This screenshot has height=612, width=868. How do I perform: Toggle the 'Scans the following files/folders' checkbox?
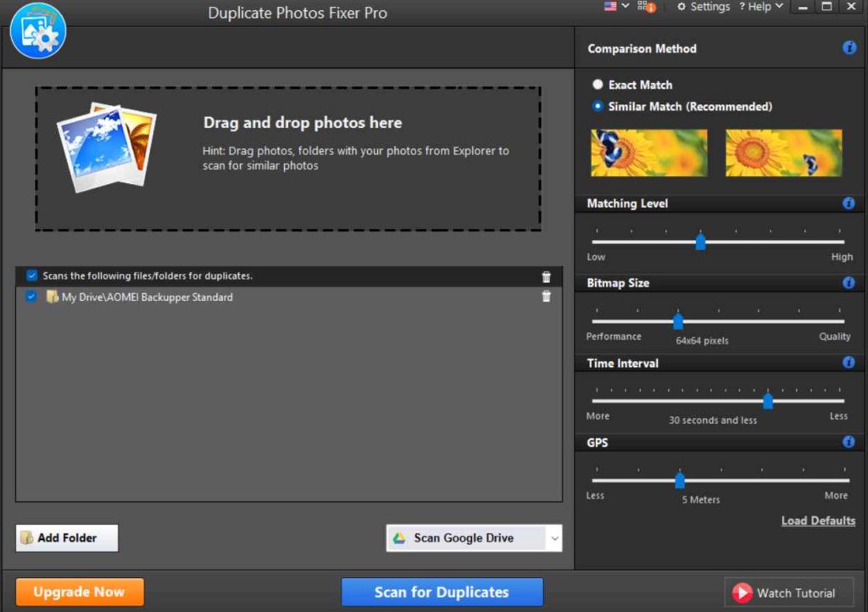point(31,275)
